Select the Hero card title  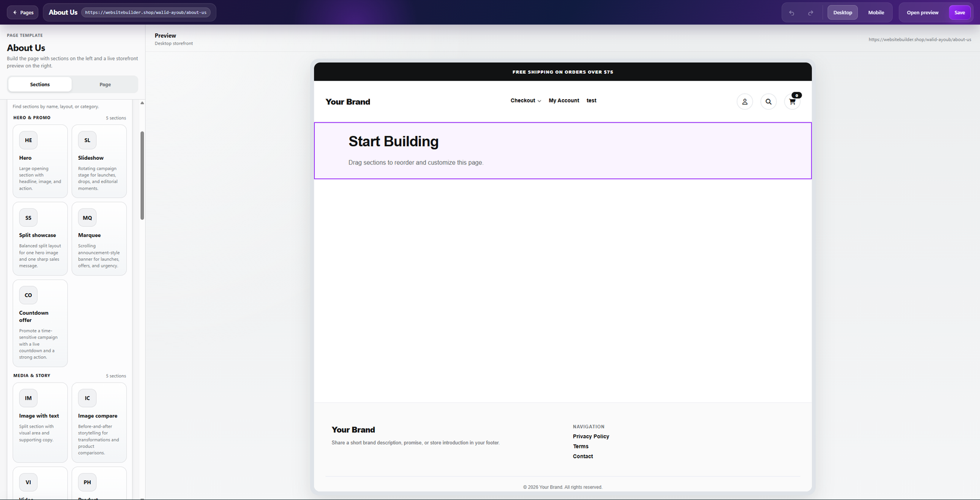click(x=25, y=158)
